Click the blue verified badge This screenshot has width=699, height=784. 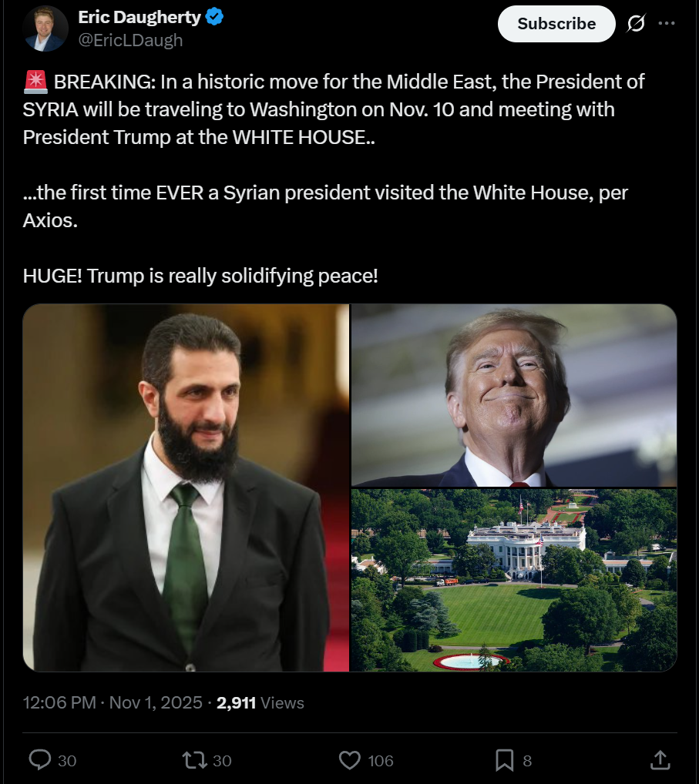pos(214,16)
